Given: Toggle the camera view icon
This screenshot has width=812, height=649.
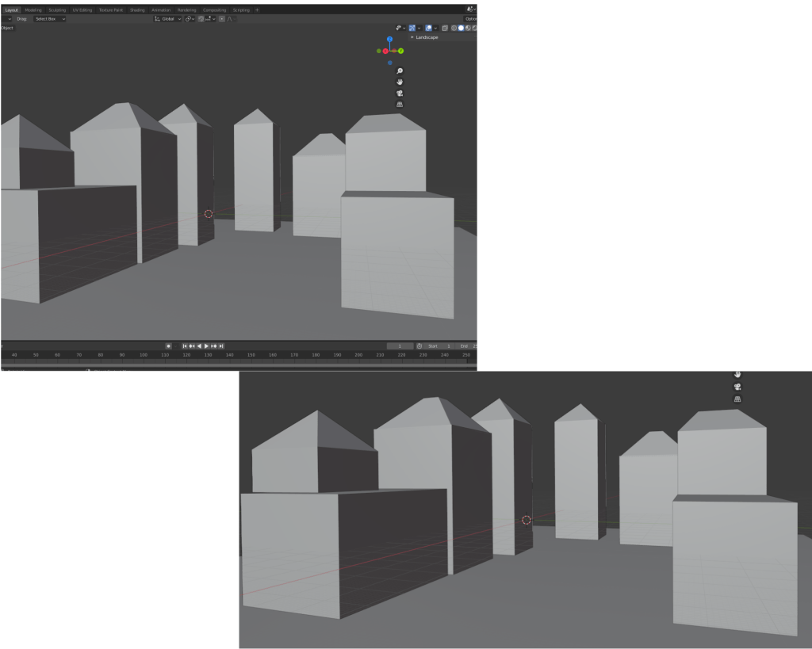Looking at the screenshot, I should click(x=400, y=93).
